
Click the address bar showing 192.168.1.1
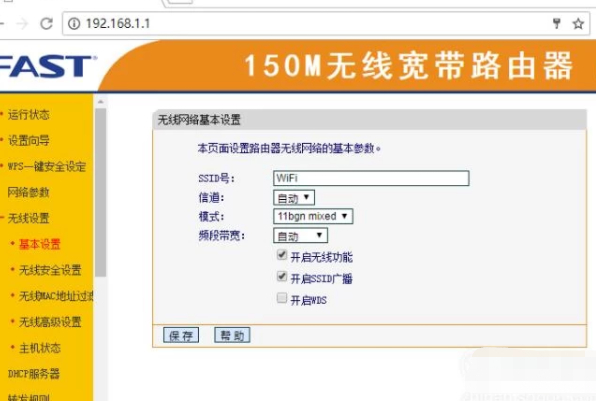click(326, 24)
